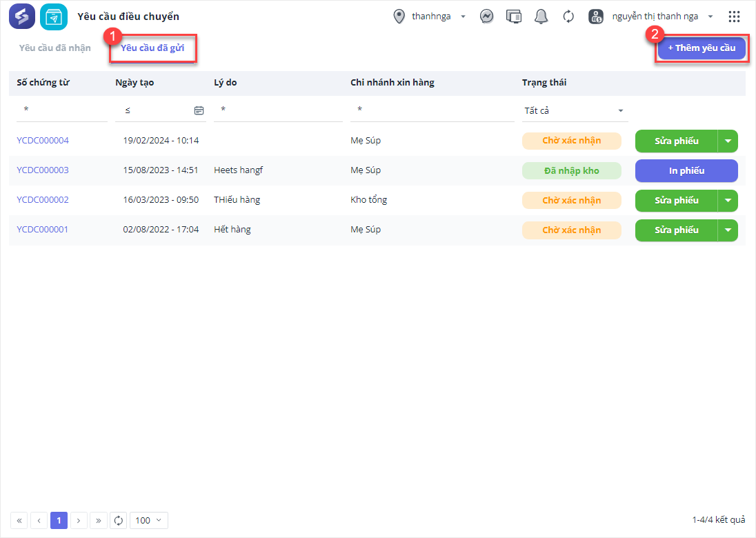Click the date 15/08/2023 - 14:51
Image resolution: width=756 pixels, height=538 pixels.
161,170
